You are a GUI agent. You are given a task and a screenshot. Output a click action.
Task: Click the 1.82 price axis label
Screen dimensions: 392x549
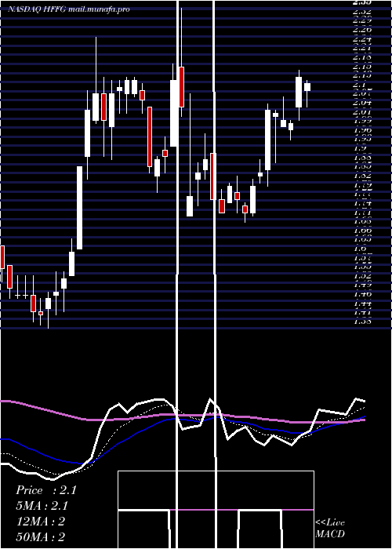pyautogui.click(x=362, y=176)
